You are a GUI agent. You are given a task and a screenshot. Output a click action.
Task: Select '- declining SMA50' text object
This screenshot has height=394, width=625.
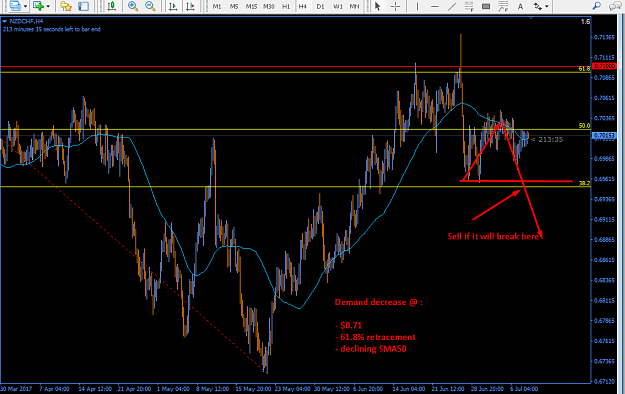click(x=371, y=349)
